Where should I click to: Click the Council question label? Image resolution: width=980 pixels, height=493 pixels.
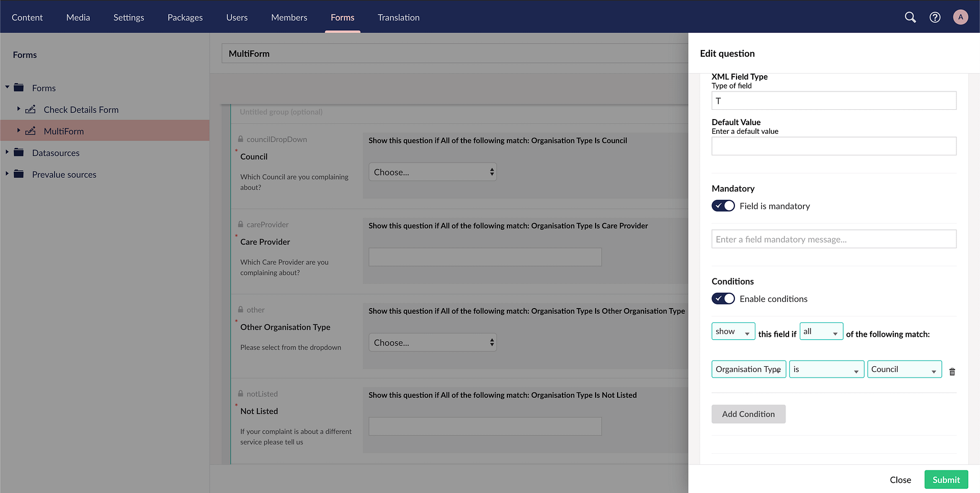pos(254,157)
